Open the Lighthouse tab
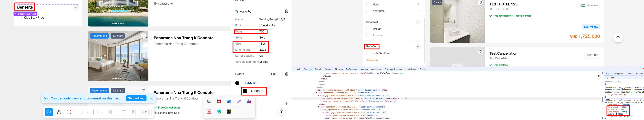644x120 pixels. tap(412, 69)
